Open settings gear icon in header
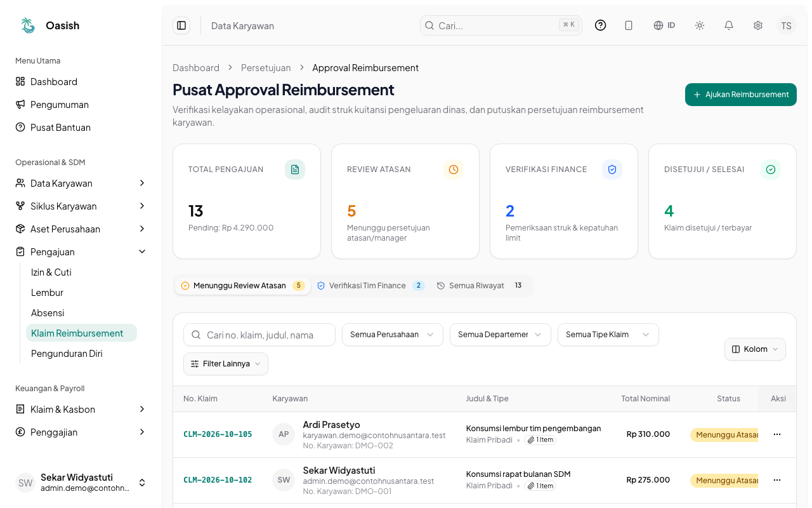The height and width of the screenshot is (508, 812). (758, 25)
